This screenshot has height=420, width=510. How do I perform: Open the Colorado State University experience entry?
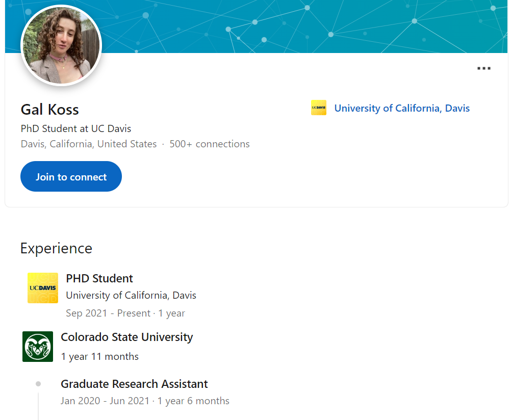tap(127, 337)
